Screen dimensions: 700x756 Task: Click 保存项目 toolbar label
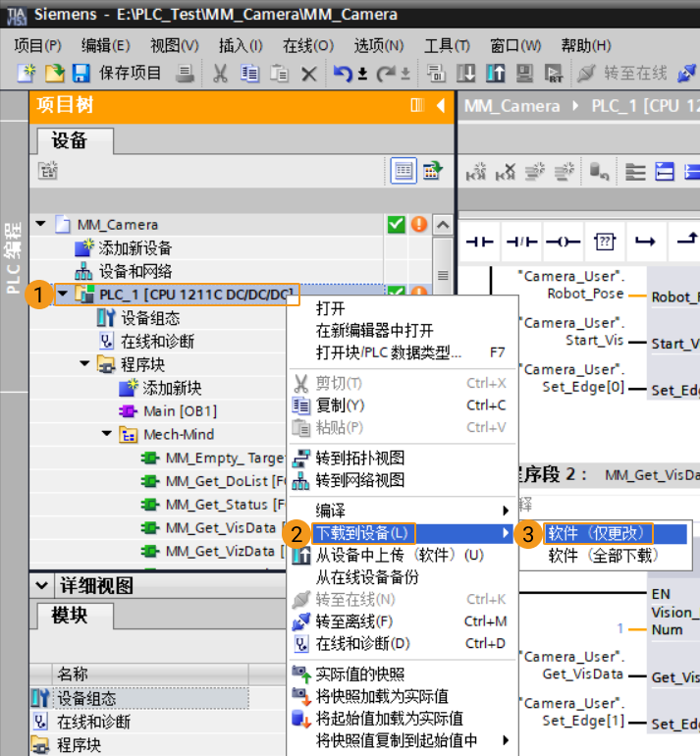(130, 74)
